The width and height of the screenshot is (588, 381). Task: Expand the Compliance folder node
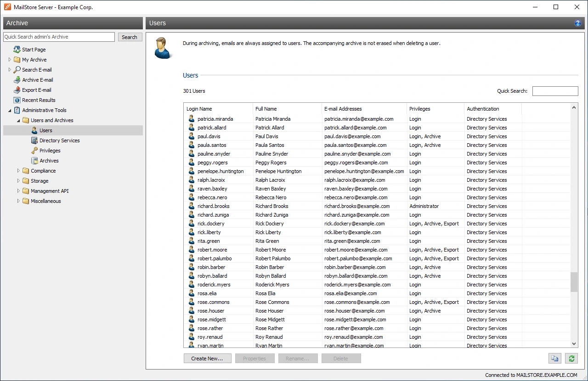(x=18, y=171)
